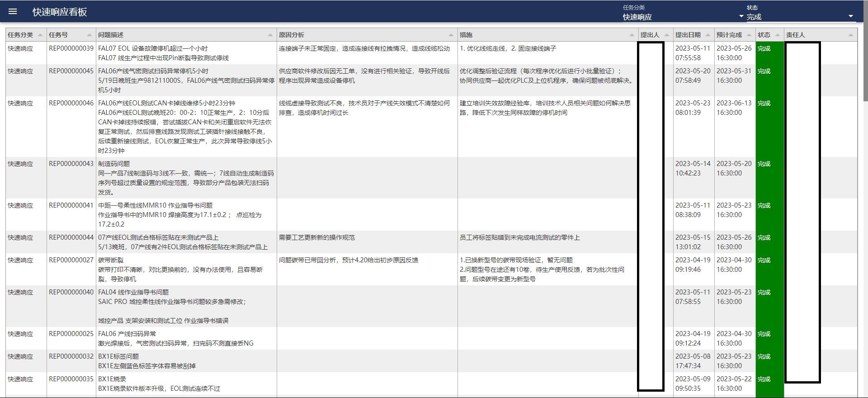Open the 状态 filter dropdown showing 完成
Screen dimensions: 868x398
pos(800,17)
